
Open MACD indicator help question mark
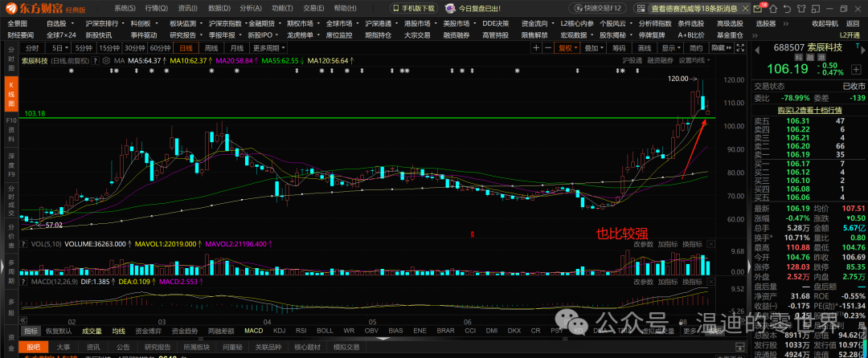click(23, 281)
